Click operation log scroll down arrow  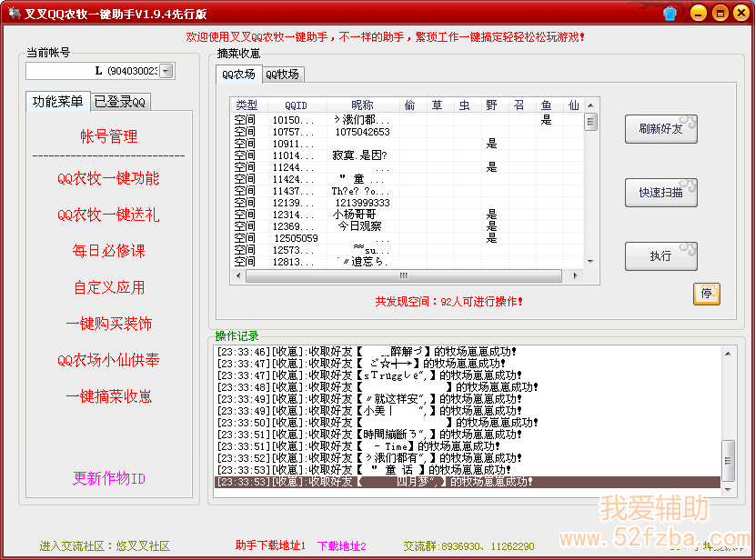728,490
